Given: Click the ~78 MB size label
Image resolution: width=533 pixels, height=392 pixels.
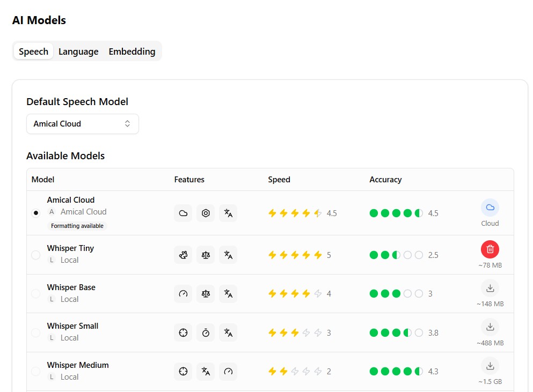Looking at the screenshot, I should [x=490, y=265].
